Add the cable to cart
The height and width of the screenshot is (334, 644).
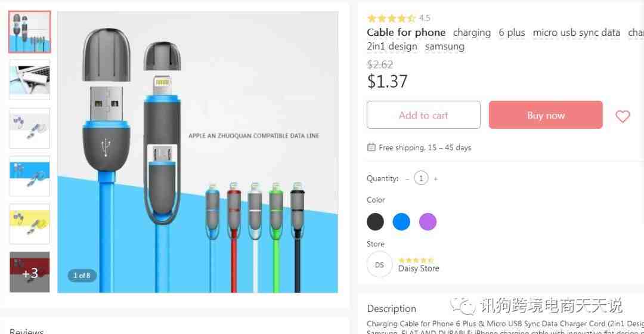click(x=423, y=115)
